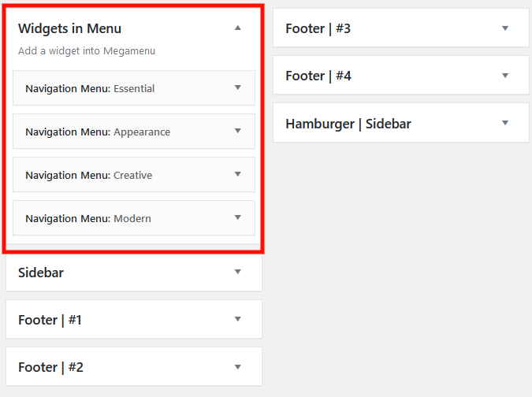Image resolution: width=532 pixels, height=397 pixels.
Task: Expand Navigation Menu: Modern widget arrow
Action: point(237,217)
